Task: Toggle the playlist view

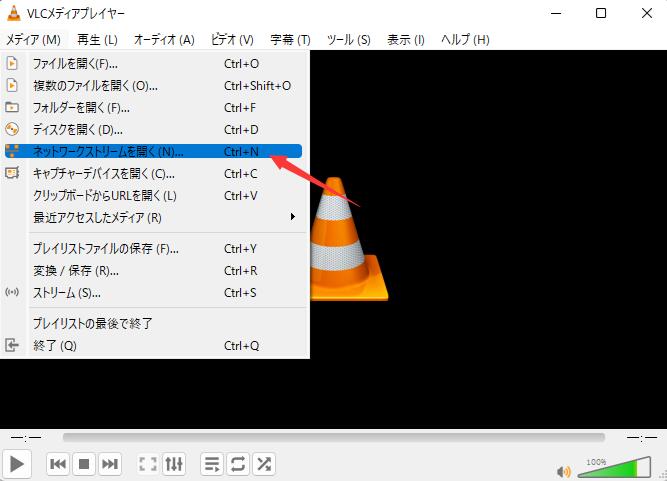Action: click(x=212, y=464)
